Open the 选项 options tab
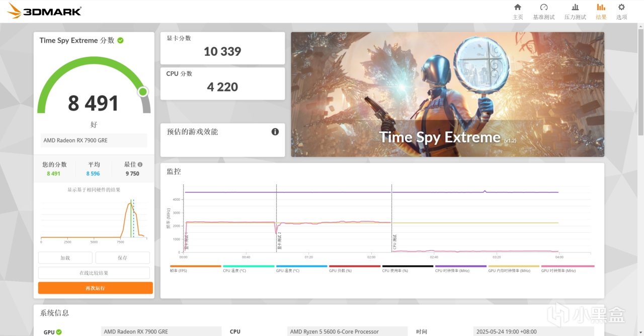Viewport: 644px width, 336px height. [622, 12]
